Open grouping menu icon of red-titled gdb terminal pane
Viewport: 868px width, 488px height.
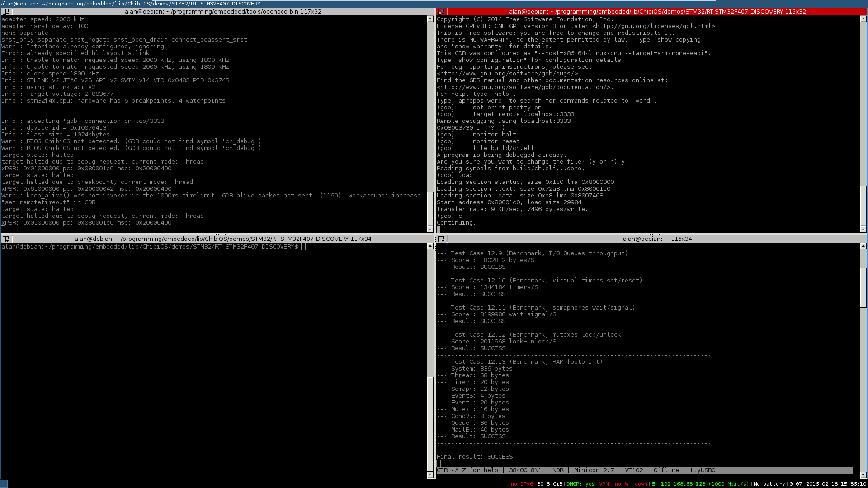441,12
